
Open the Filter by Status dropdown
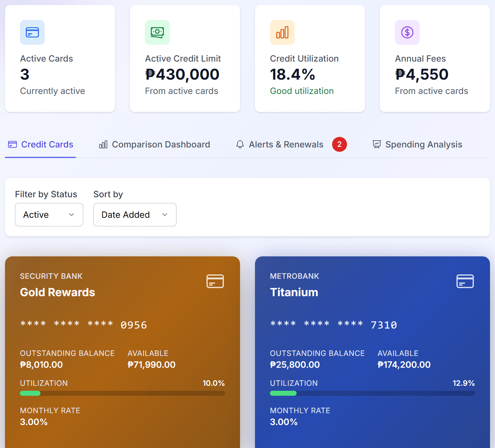pyautogui.click(x=49, y=215)
